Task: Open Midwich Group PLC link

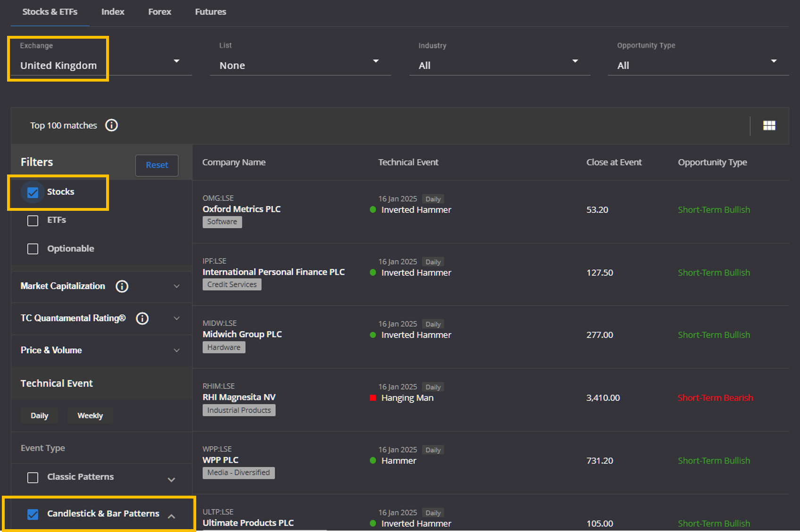Action: click(x=242, y=334)
